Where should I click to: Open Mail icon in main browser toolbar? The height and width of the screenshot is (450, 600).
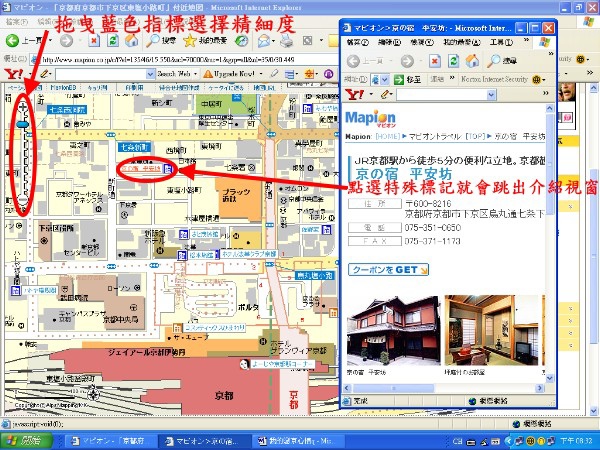pyautogui.click(x=264, y=41)
